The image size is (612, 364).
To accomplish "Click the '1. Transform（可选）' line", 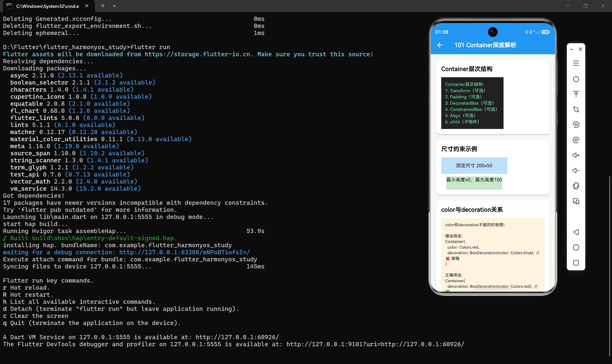I will (x=465, y=90).
